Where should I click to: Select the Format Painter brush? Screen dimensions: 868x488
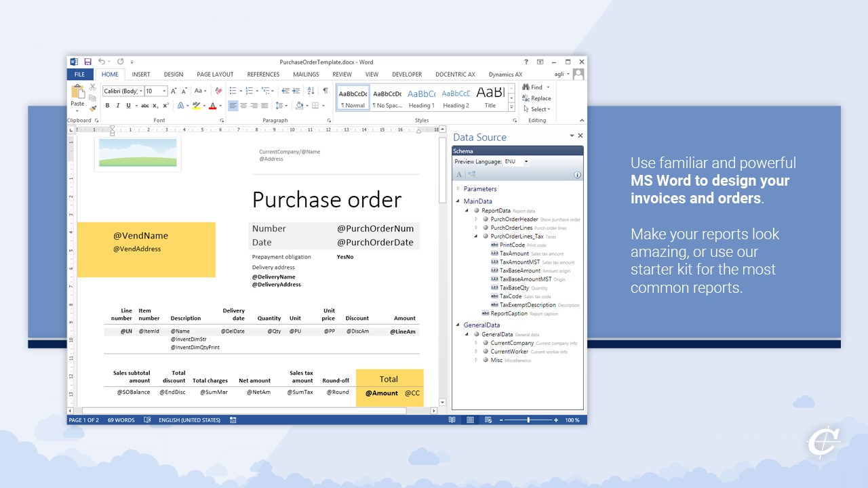(x=92, y=108)
